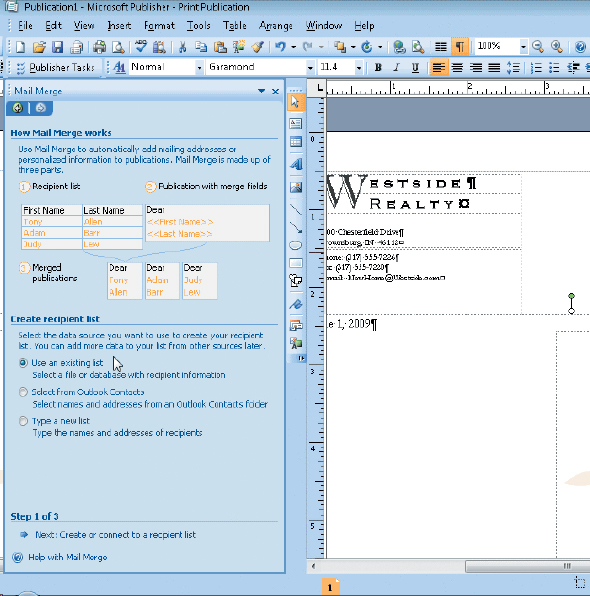
Task: Click Next: Create or connect to recipient list
Action: click(115, 535)
